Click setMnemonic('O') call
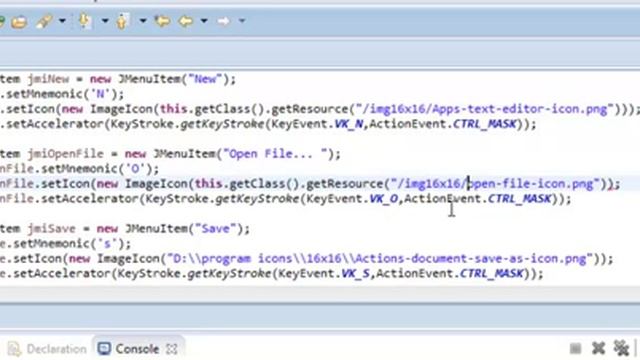The image size is (640, 360). 100,169
